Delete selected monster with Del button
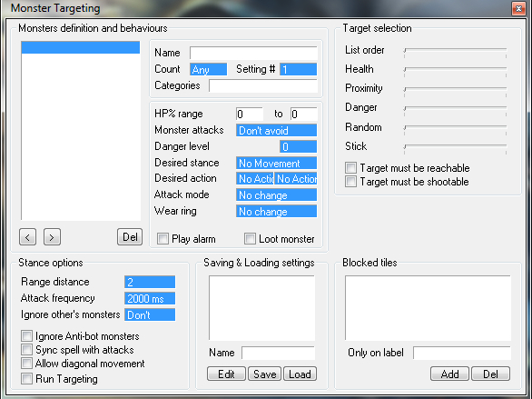This screenshot has width=532, height=399. pos(130,236)
